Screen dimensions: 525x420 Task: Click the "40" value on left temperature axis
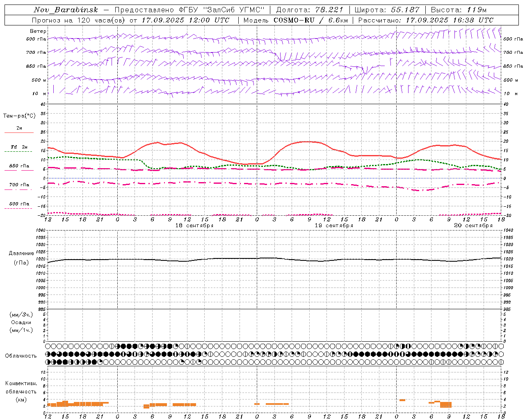(43, 104)
